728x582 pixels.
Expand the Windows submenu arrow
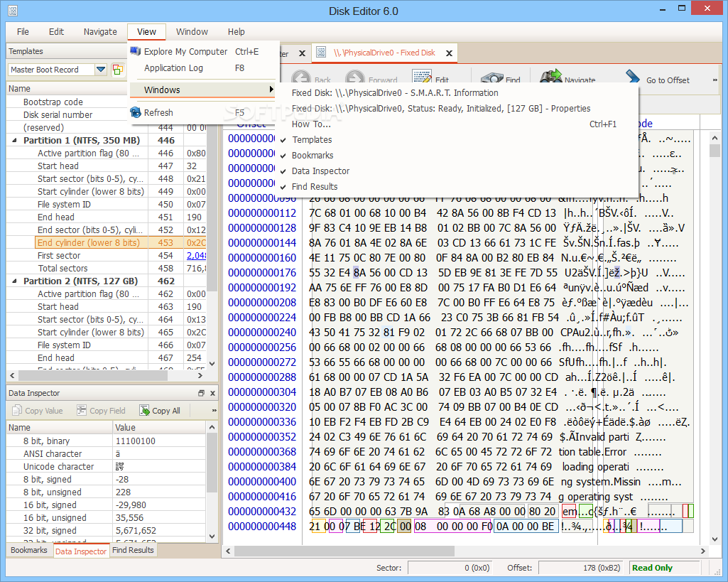point(271,89)
